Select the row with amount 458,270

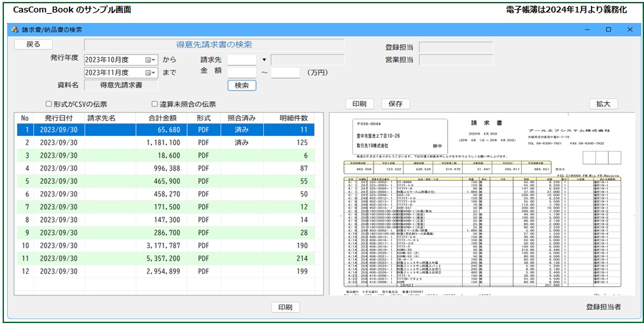click(165, 194)
